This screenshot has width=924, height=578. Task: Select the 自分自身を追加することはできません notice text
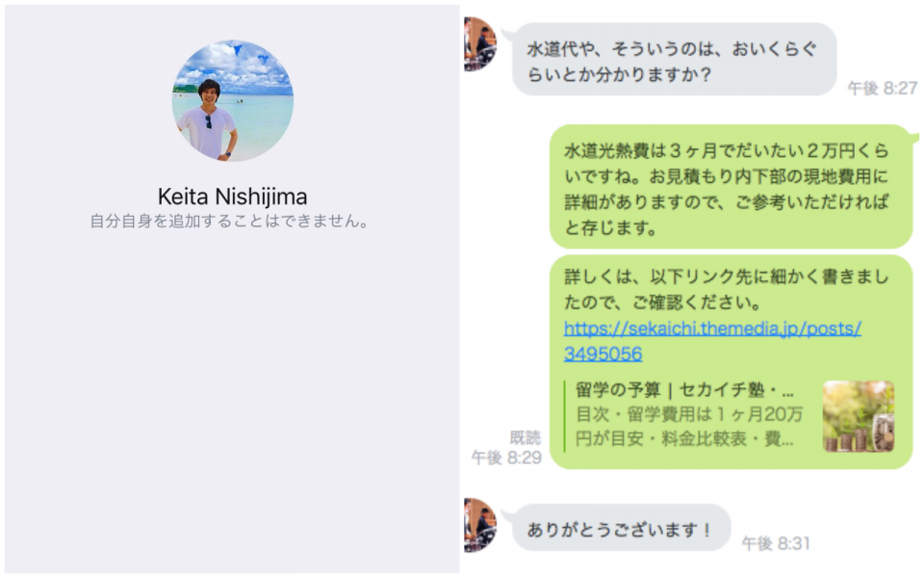click(x=229, y=222)
